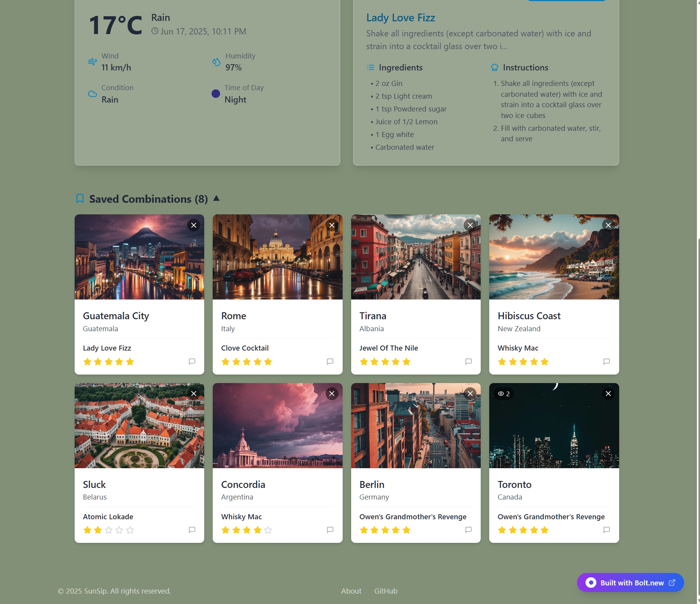
Task: Open the Concordia stormy sky photo
Action: click(278, 426)
